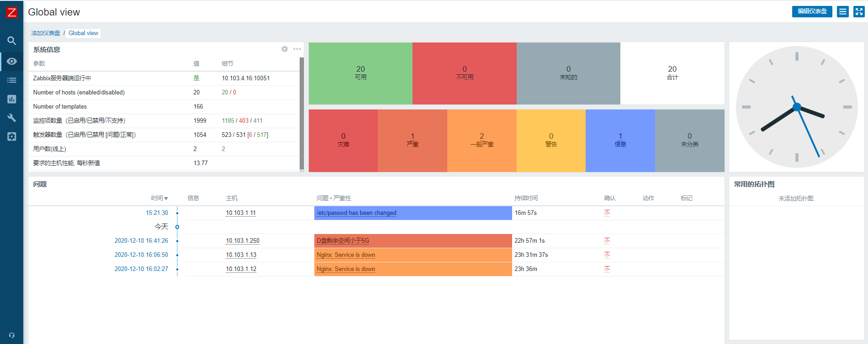Image resolution: width=868 pixels, height=344 pixels.
Task: Click the duration value 16m 57s
Action: tap(525, 213)
